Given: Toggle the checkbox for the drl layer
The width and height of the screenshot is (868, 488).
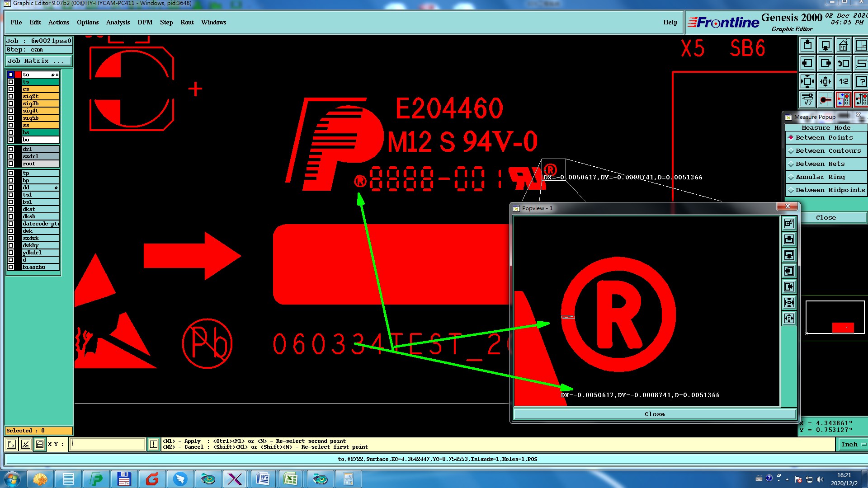Looking at the screenshot, I should (x=11, y=149).
